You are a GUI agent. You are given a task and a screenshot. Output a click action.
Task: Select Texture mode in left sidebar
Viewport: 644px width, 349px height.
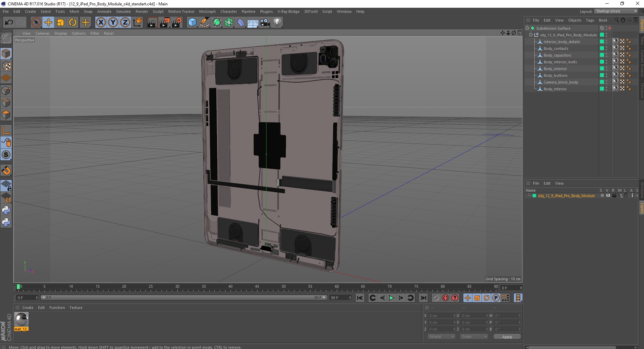pyautogui.click(x=6, y=66)
